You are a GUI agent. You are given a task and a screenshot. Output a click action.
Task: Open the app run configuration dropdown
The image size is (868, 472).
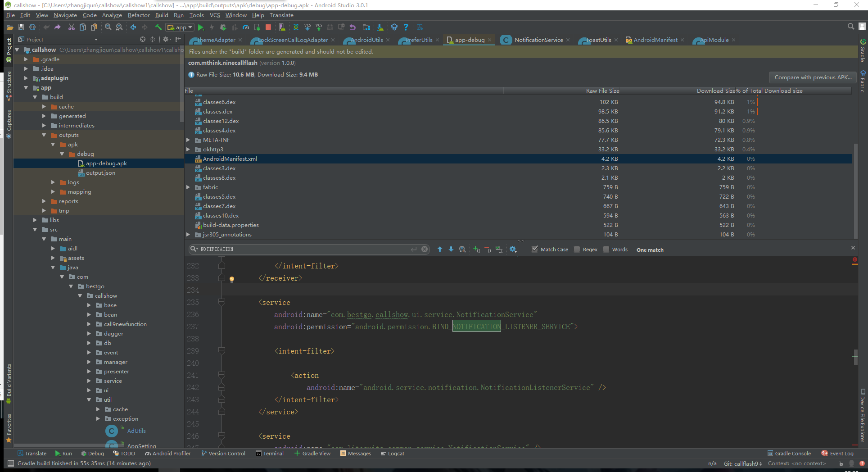[x=180, y=27]
